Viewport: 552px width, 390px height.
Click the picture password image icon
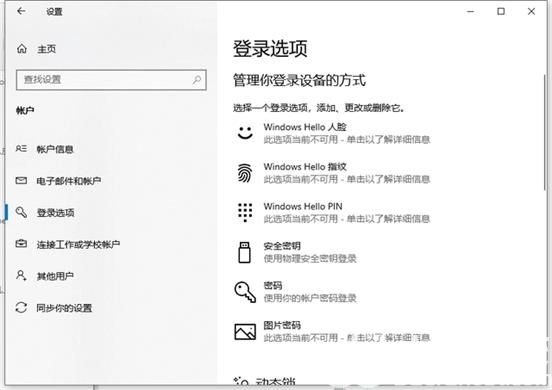245,332
